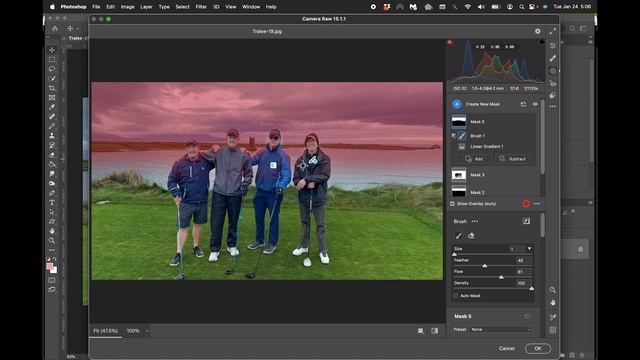The height and width of the screenshot is (360, 640).
Task: Enable the Show Overlay checkbox
Action: [x=452, y=204]
